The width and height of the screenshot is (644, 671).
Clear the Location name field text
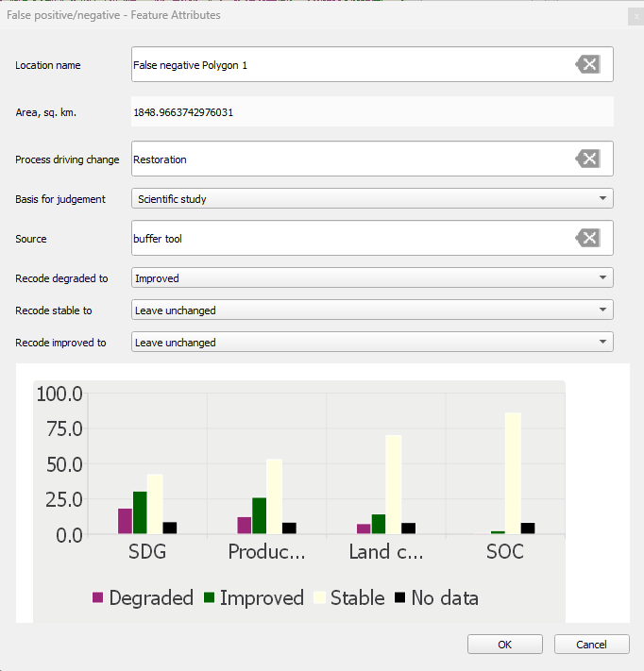click(587, 65)
